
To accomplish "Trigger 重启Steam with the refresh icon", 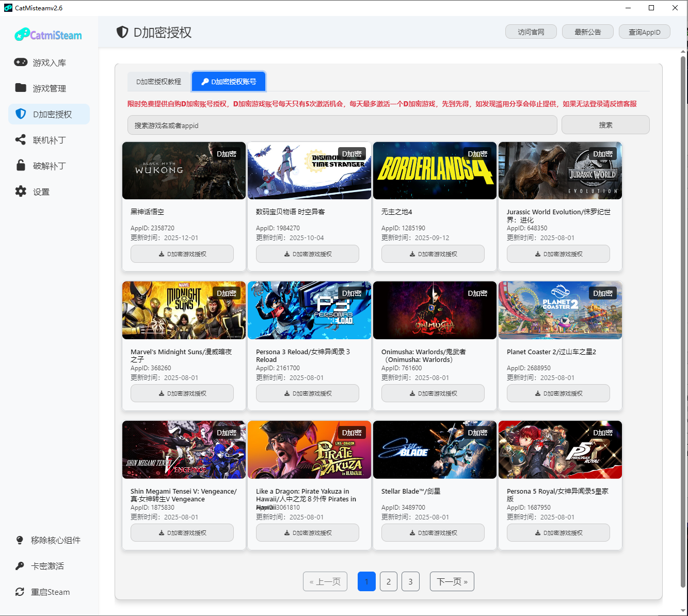I will (x=20, y=592).
